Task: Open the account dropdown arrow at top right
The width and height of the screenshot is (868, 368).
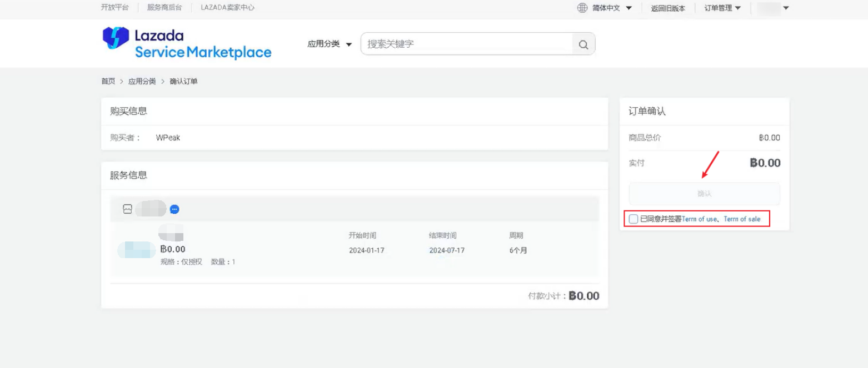Action: pos(786,8)
